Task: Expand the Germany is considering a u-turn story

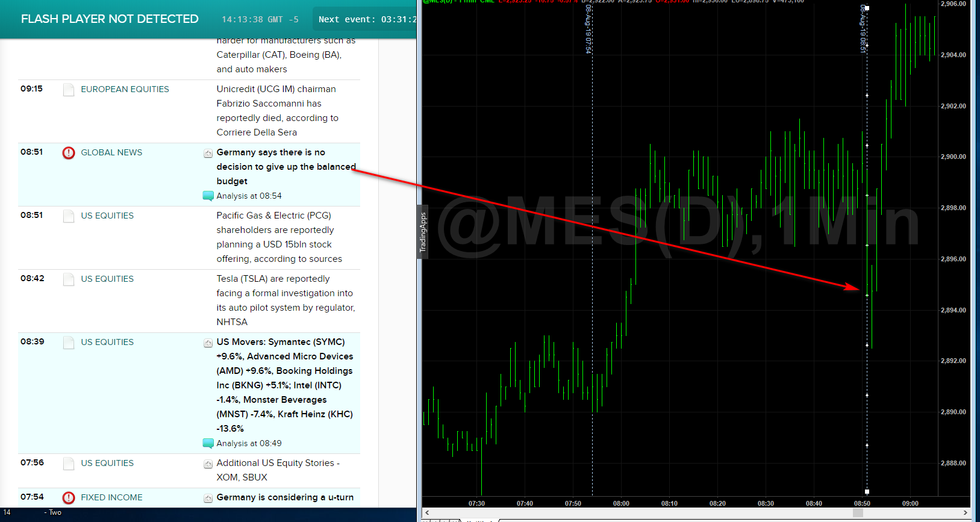Action: tap(208, 498)
